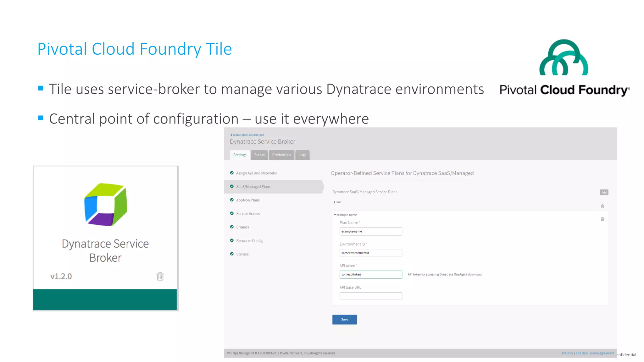Open the Logs tab
The width and height of the screenshot is (644, 362).
click(302, 155)
